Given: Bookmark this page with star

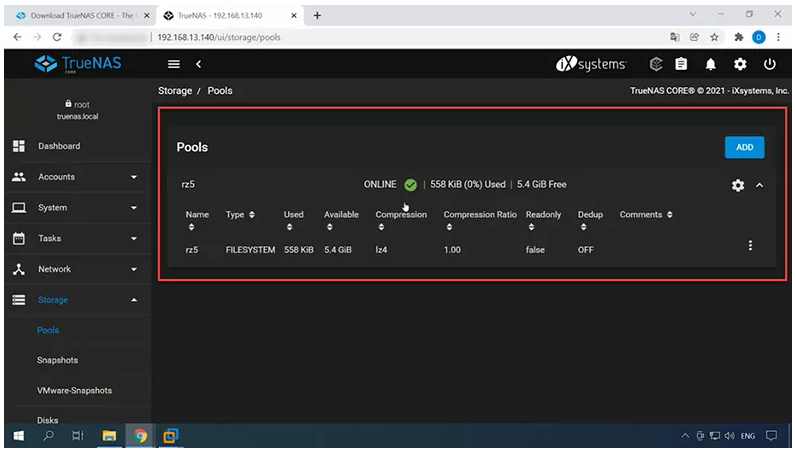Looking at the screenshot, I should [714, 37].
